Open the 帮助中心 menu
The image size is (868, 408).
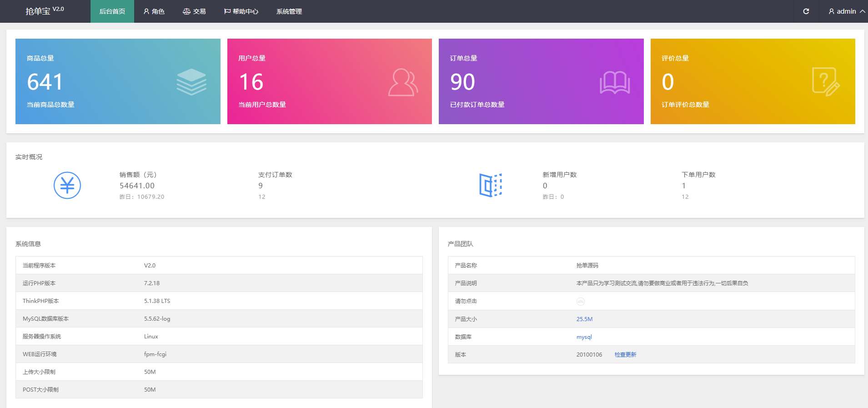pos(241,11)
